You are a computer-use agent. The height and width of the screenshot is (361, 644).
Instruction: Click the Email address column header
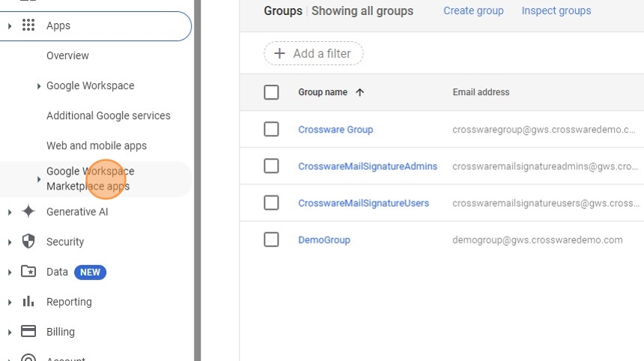pyautogui.click(x=481, y=92)
